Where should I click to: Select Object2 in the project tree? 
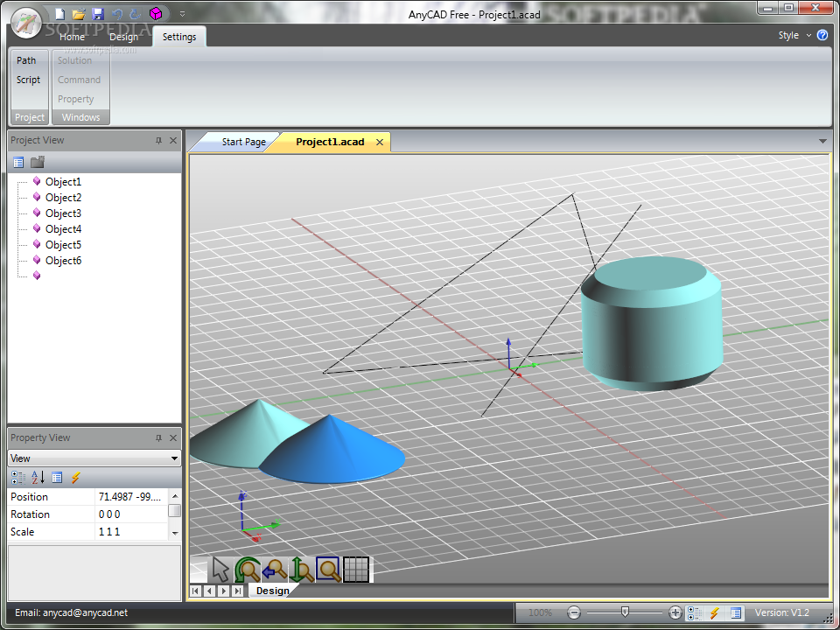63,198
